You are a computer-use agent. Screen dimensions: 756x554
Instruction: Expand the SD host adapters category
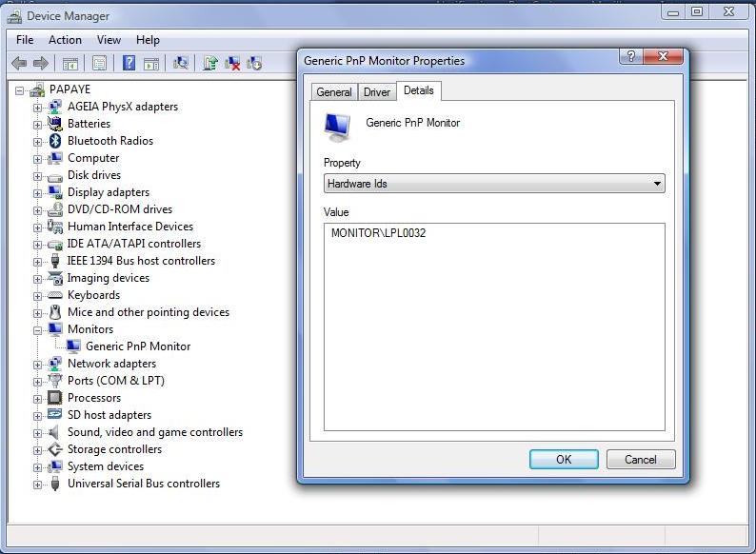coord(37,416)
